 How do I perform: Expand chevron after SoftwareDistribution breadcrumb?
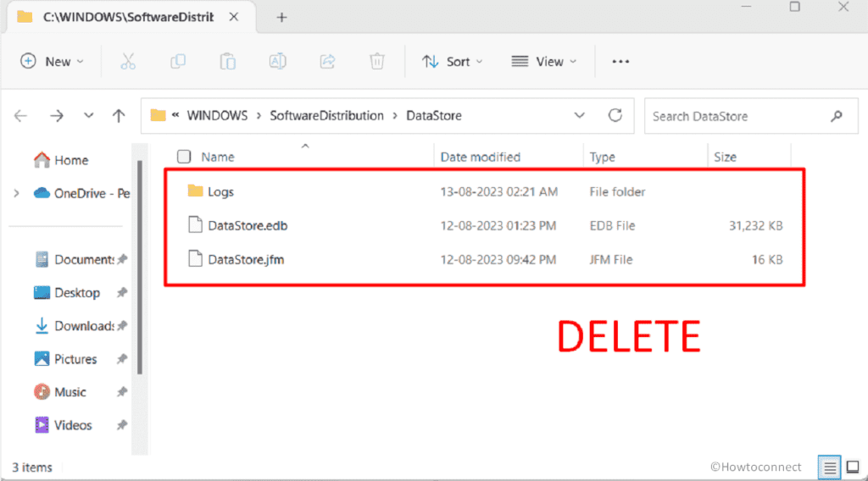click(x=395, y=116)
